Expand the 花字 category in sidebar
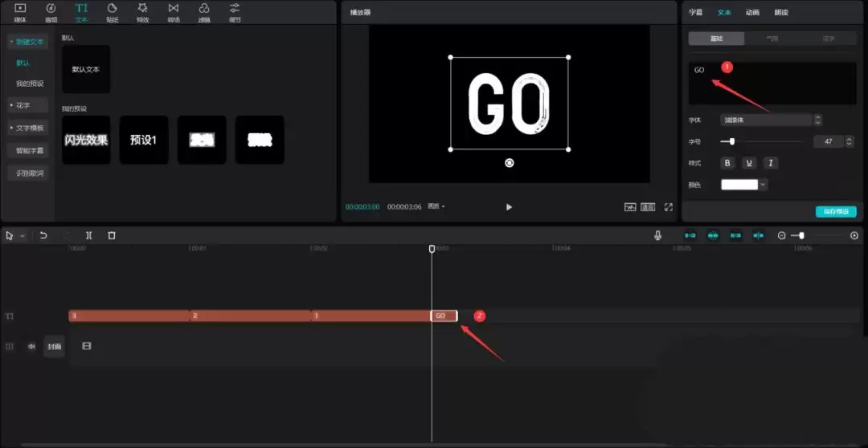This screenshot has height=448, width=868. pyautogui.click(x=28, y=105)
